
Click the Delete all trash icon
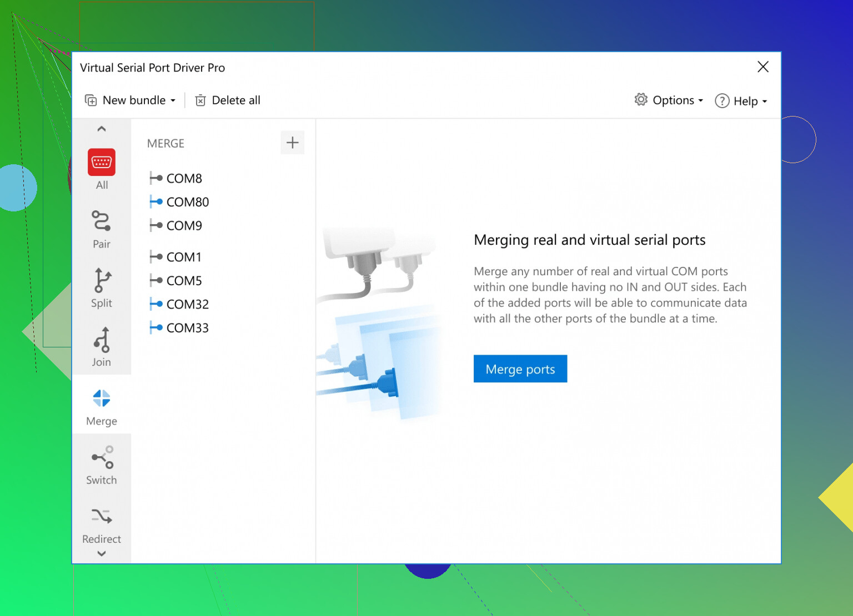pyautogui.click(x=200, y=100)
